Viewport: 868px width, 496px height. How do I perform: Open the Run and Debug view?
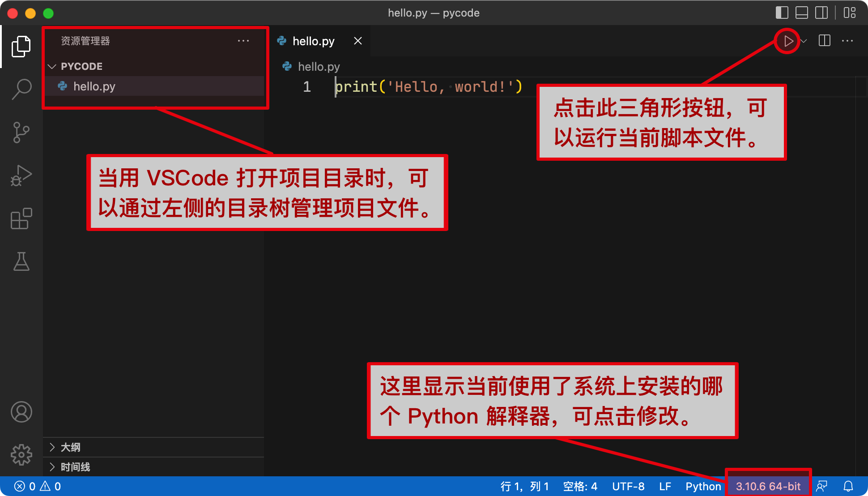pos(21,175)
